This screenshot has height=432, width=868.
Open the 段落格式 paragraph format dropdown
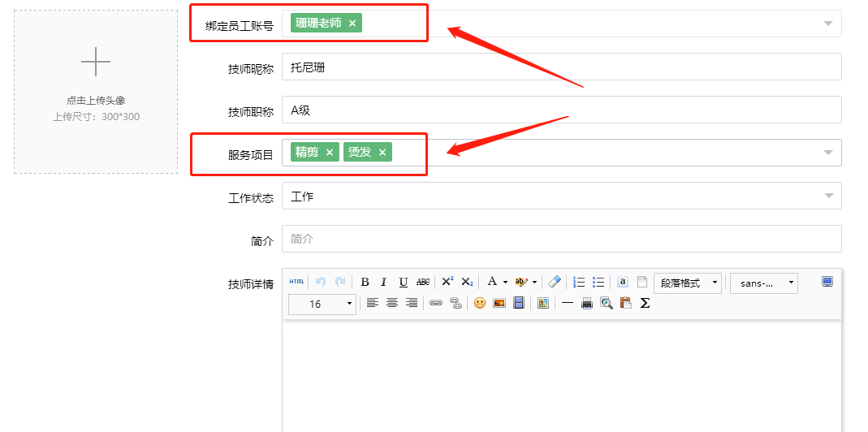click(x=688, y=283)
